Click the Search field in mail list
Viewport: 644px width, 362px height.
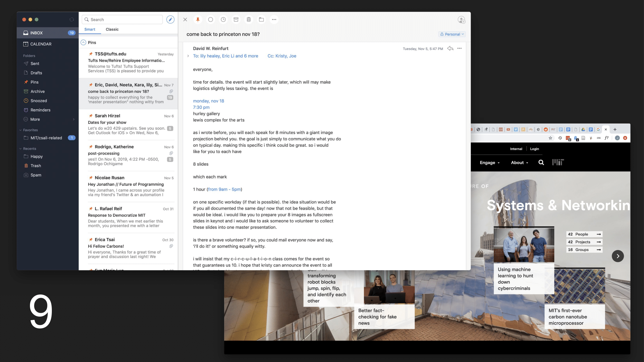click(x=122, y=20)
